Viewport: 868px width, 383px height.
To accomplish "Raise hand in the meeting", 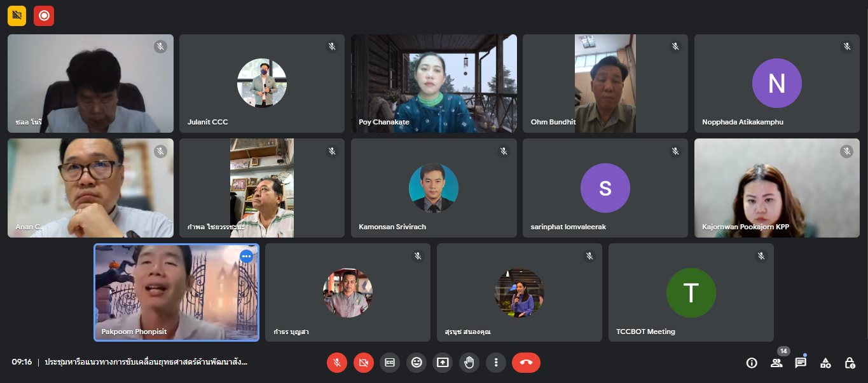I will 469,362.
